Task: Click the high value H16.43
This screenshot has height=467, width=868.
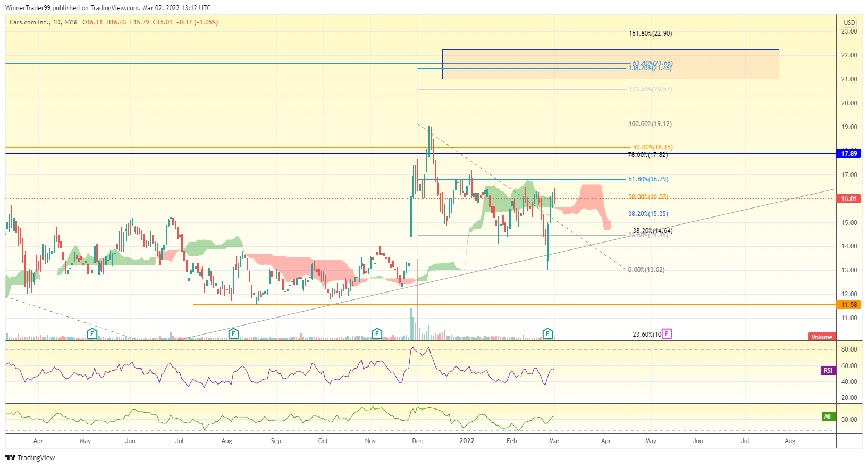Action: 116,22
